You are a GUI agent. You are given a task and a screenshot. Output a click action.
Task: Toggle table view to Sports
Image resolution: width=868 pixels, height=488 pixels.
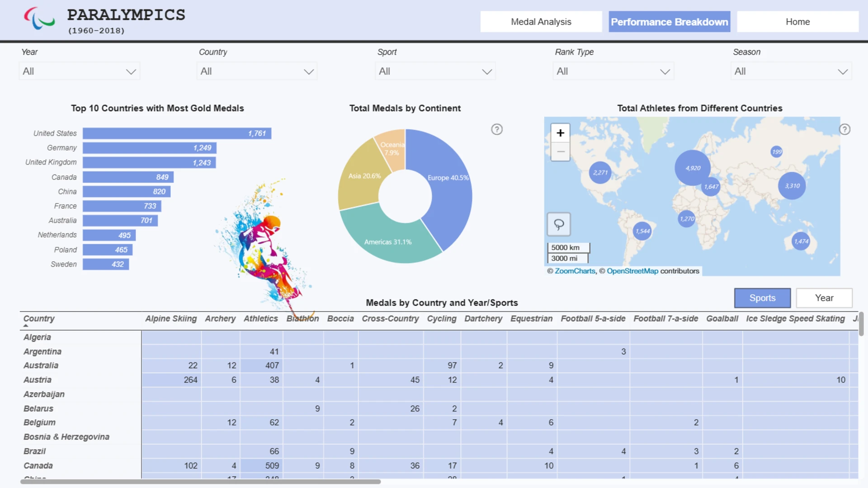click(762, 298)
